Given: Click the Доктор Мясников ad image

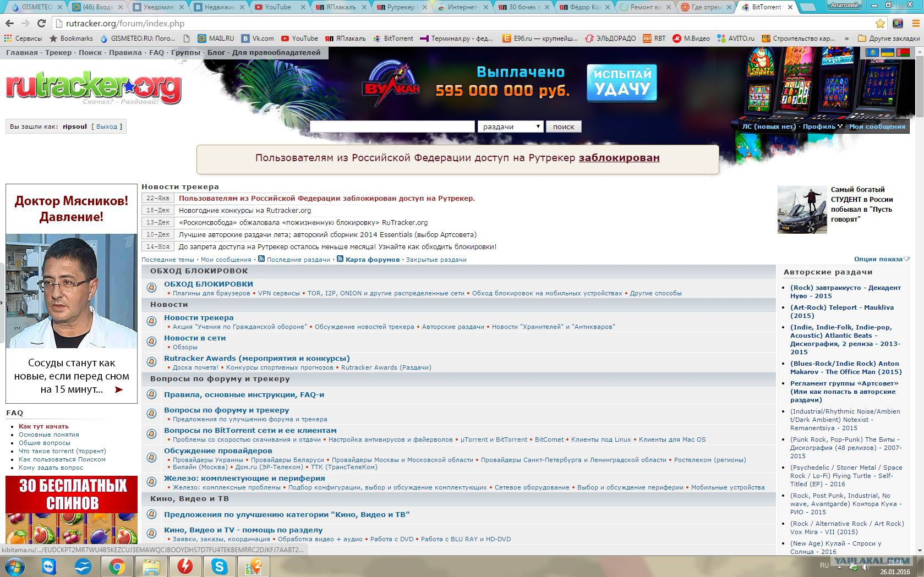Looking at the screenshot, I should [72, 292].
